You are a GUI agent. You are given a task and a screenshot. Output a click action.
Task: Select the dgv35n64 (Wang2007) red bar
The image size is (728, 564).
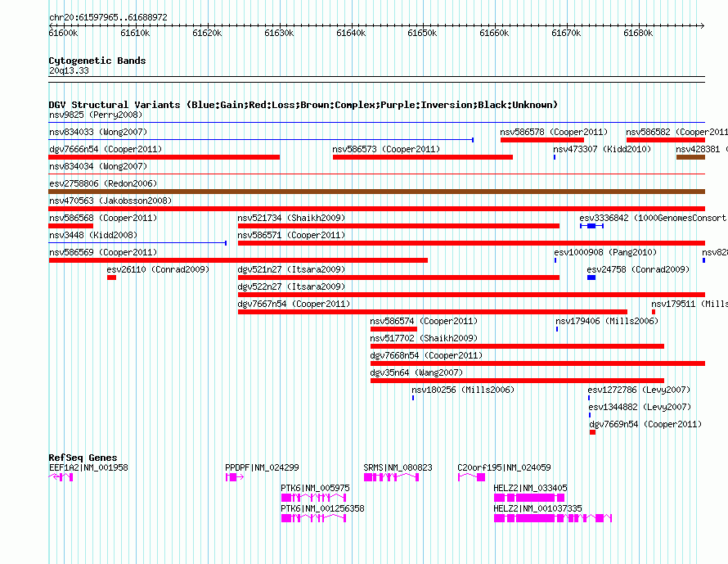[x=517, y=381]
